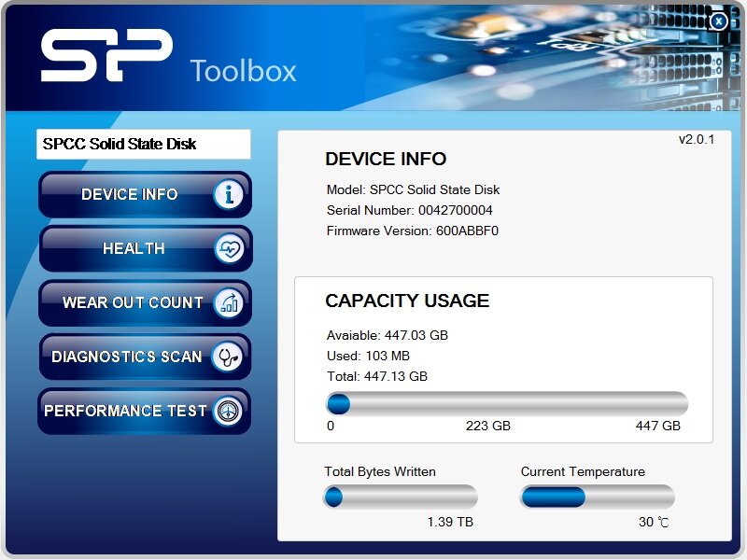This screenshot has width=747, height=560.
Task: Click the chart icon on Wear Out Count
Action: (x=230, y=302)
